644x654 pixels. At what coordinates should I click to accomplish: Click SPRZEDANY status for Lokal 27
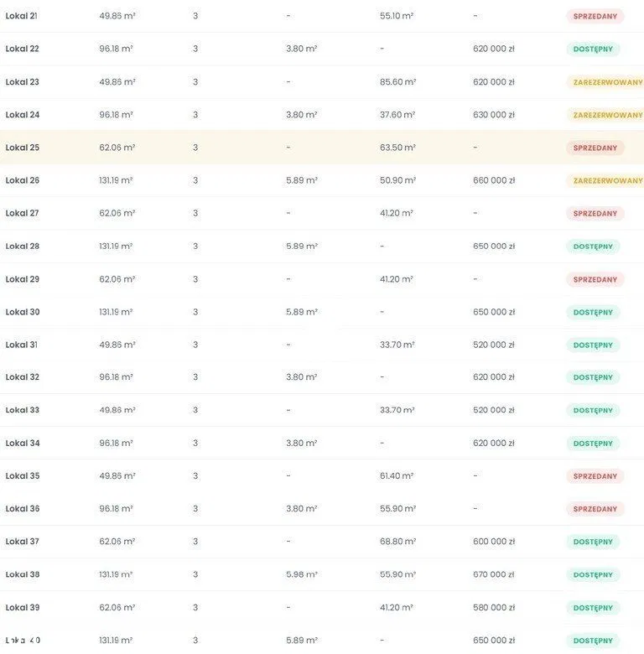pos(595,214)
